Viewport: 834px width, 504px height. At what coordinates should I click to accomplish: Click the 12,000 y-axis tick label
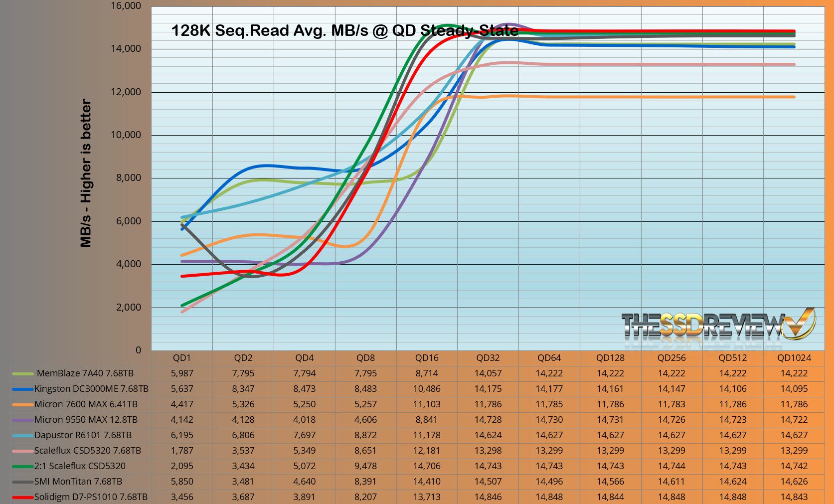(127, 92)
